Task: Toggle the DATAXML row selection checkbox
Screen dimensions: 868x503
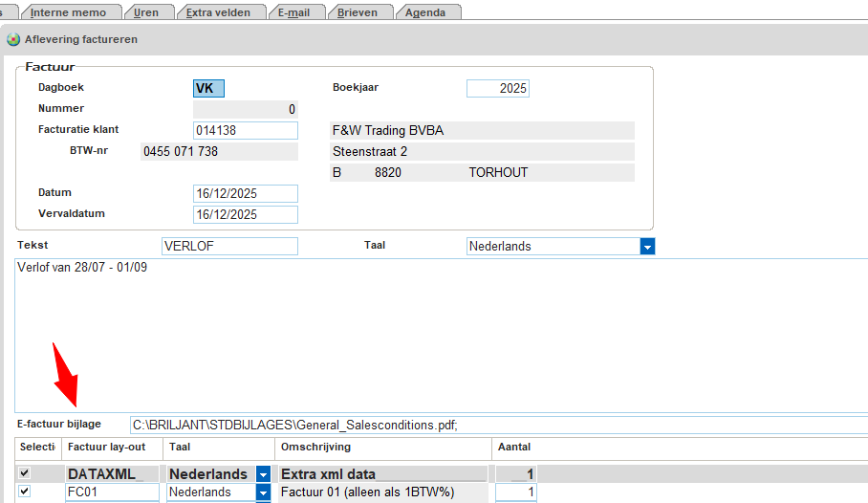Action: (25, 473)
